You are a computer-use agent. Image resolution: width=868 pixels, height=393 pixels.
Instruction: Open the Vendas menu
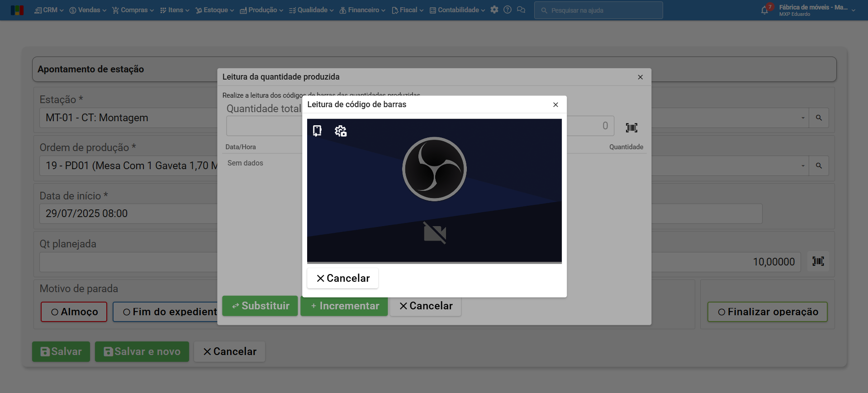tap(88, 10)
